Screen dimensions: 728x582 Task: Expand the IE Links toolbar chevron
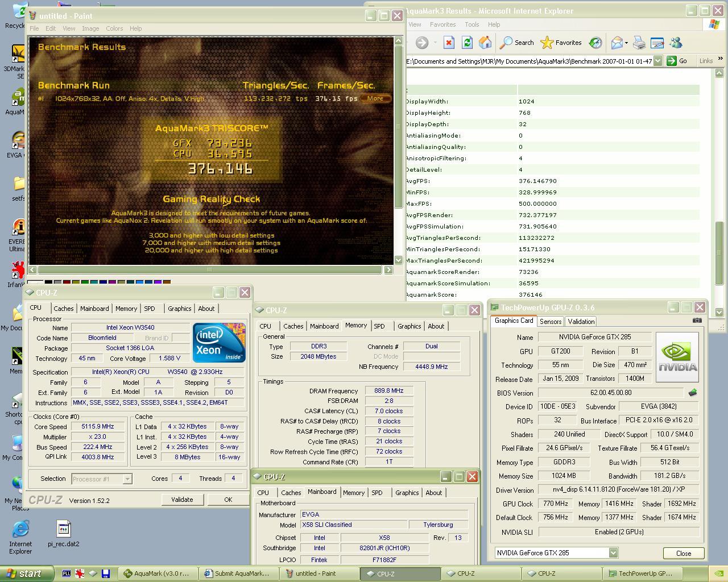click(720, 59)
